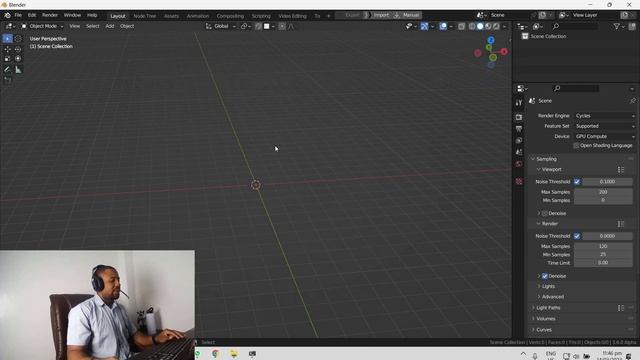640x360 pixels.
Task: Open the Output properties tab
Action: click(519, 129)
